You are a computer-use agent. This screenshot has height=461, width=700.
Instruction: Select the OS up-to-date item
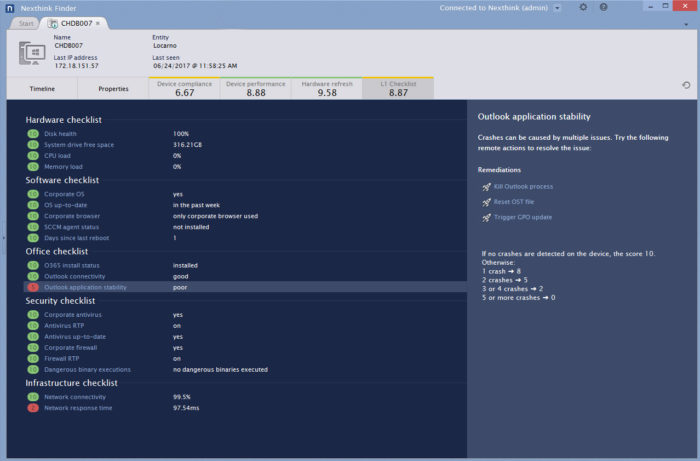pyautogui.click(x=65, y=205)
